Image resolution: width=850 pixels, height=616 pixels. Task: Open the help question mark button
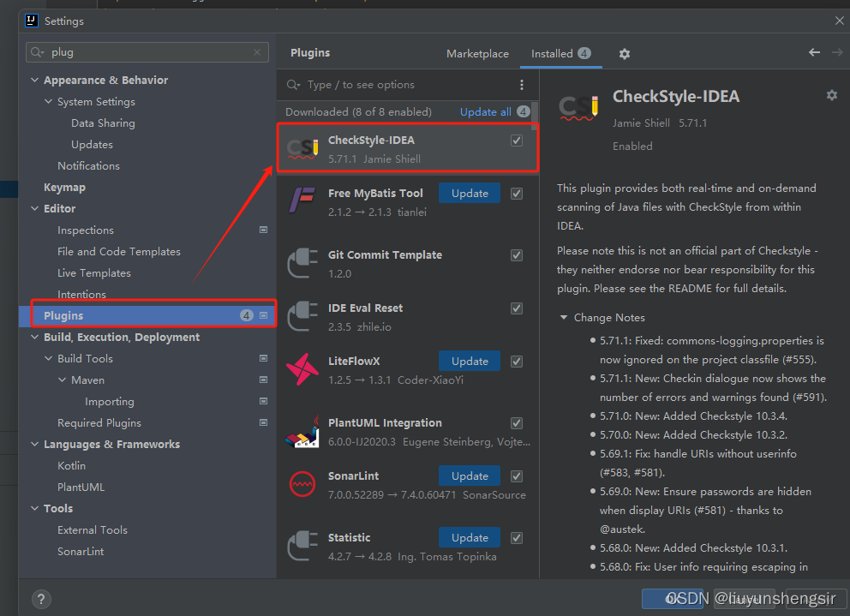pyautogui.click(x=41, y=599)
